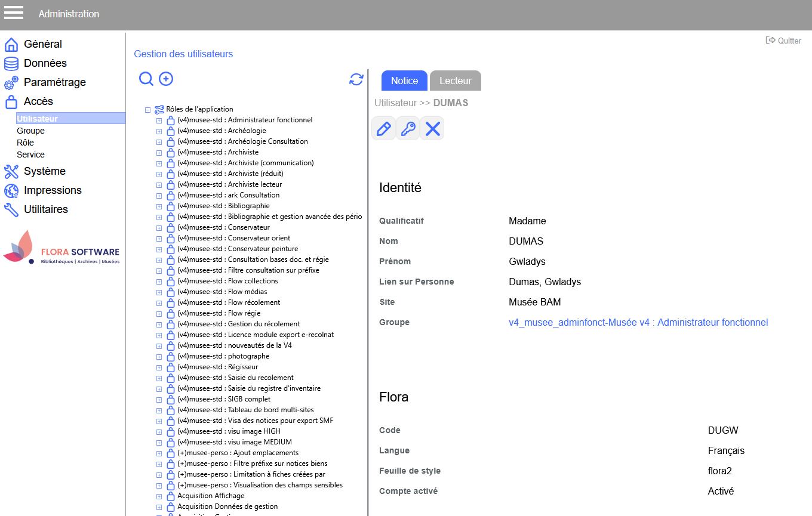Click the Flora Software logo
This screenshot has height=516, width=812.
click(62, 247)
